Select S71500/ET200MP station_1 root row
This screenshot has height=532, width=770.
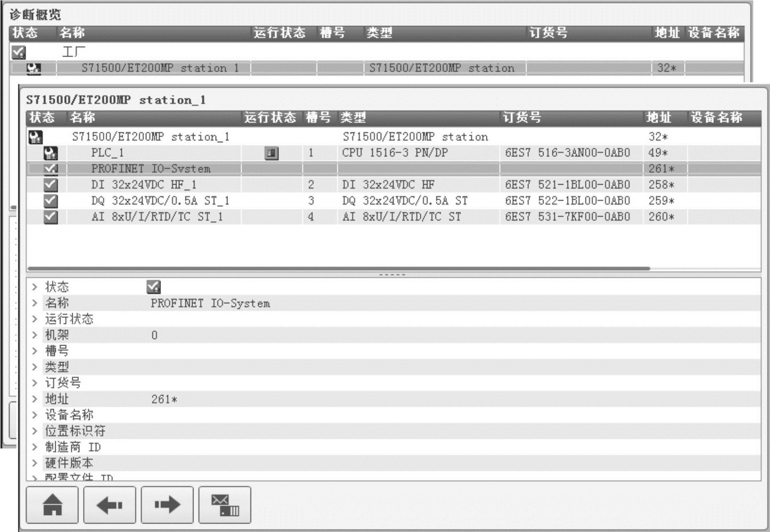pos(394,137)
